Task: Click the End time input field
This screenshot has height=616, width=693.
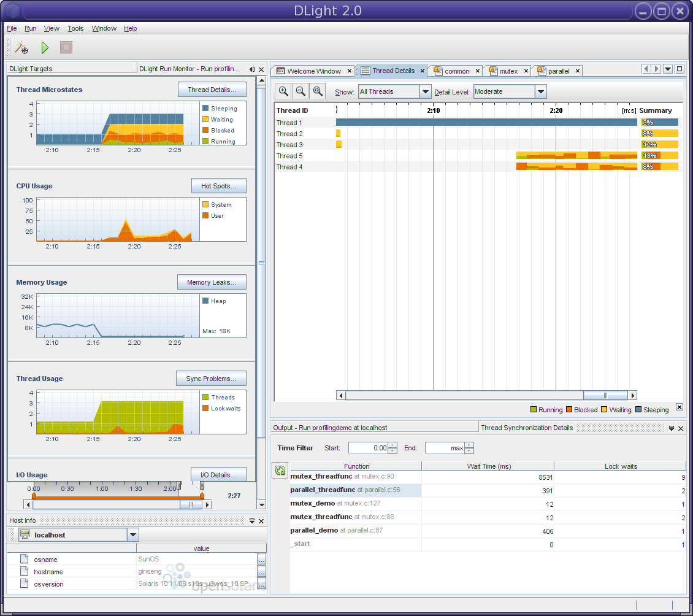Action: [x=445, y=448]
